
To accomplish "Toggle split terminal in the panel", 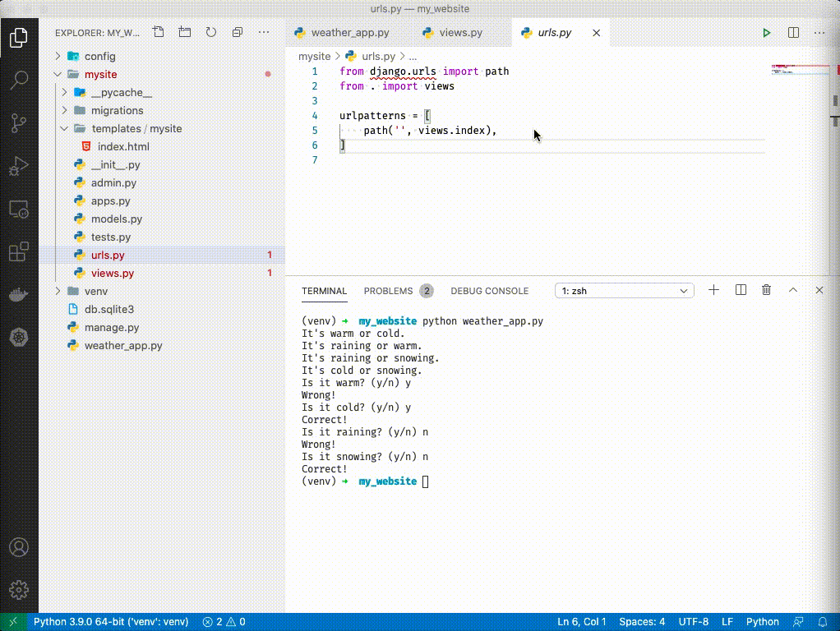I will pos(741,290).
